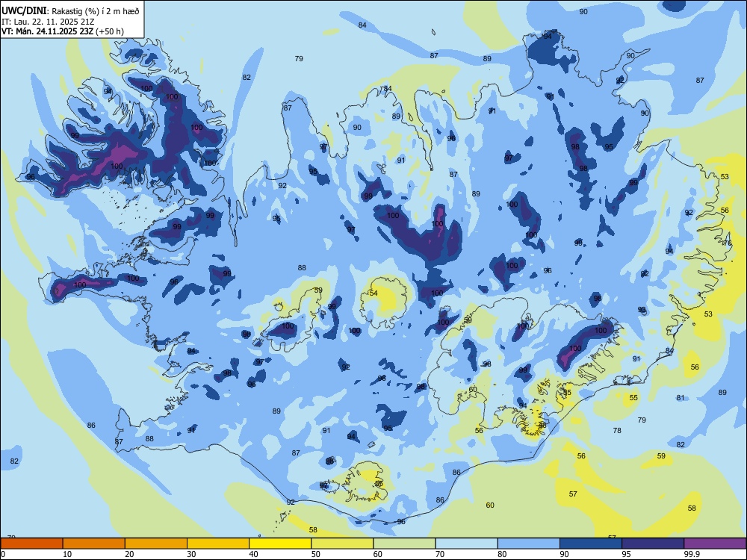Select the 10–20 orange legend color block
Screen dimensions: 747x560
point(94,544)
